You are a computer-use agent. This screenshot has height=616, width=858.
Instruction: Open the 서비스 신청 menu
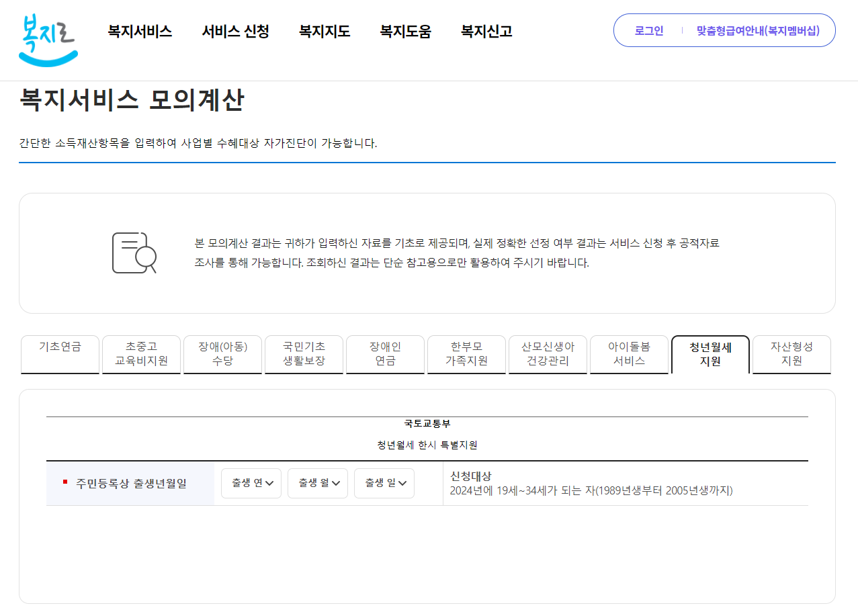tap(235, 31)
